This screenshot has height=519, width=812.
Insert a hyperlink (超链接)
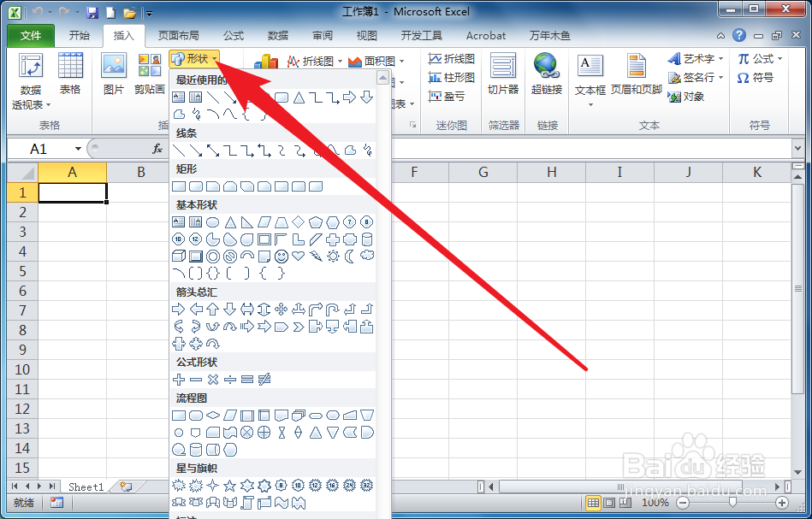(547, 74)
